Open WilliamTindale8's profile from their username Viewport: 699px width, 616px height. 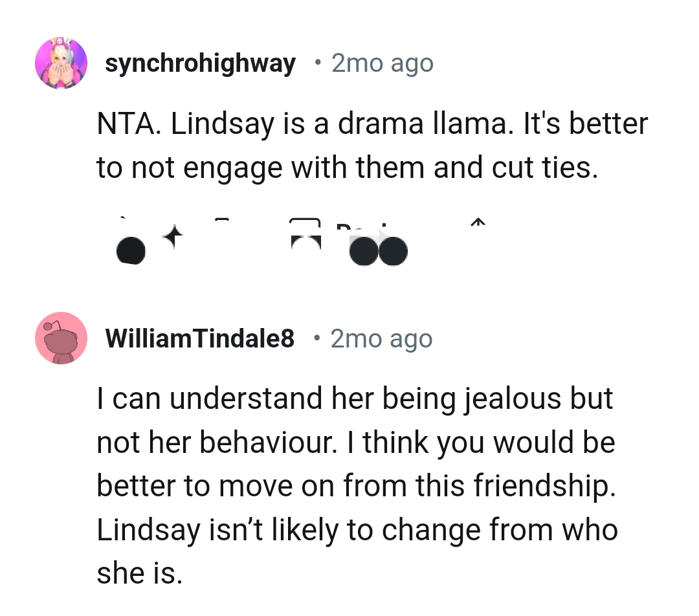click(199, 338)
